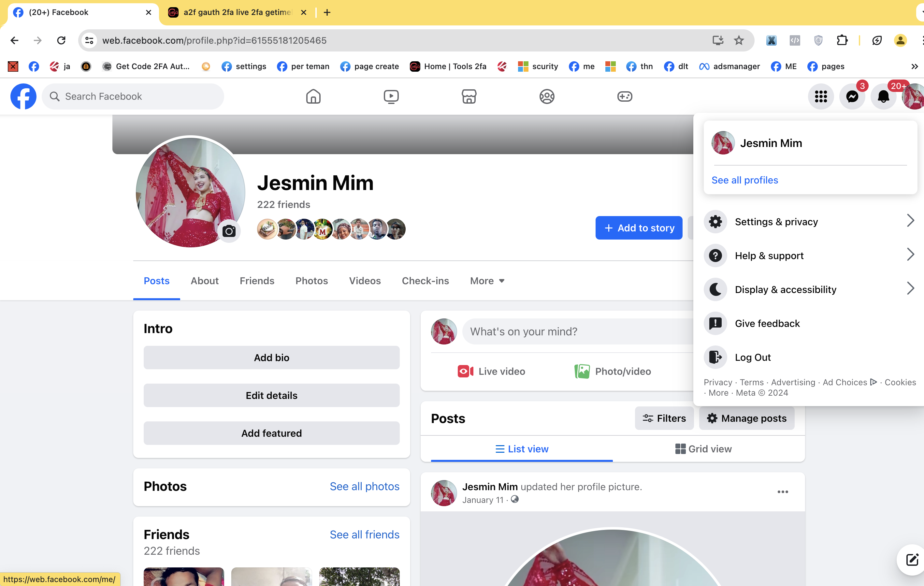This screenshot has width=924, height=586.
Task: Open Jesmin Mim profile in account menu
Action: pyautogui.click(x=810, y=143)
